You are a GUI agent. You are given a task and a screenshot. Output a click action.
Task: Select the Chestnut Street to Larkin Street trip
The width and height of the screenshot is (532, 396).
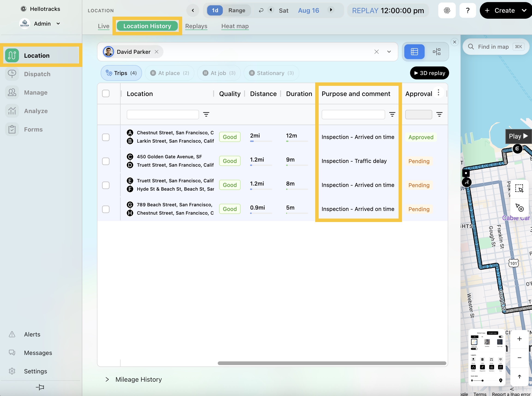click(x=106, y=137)
